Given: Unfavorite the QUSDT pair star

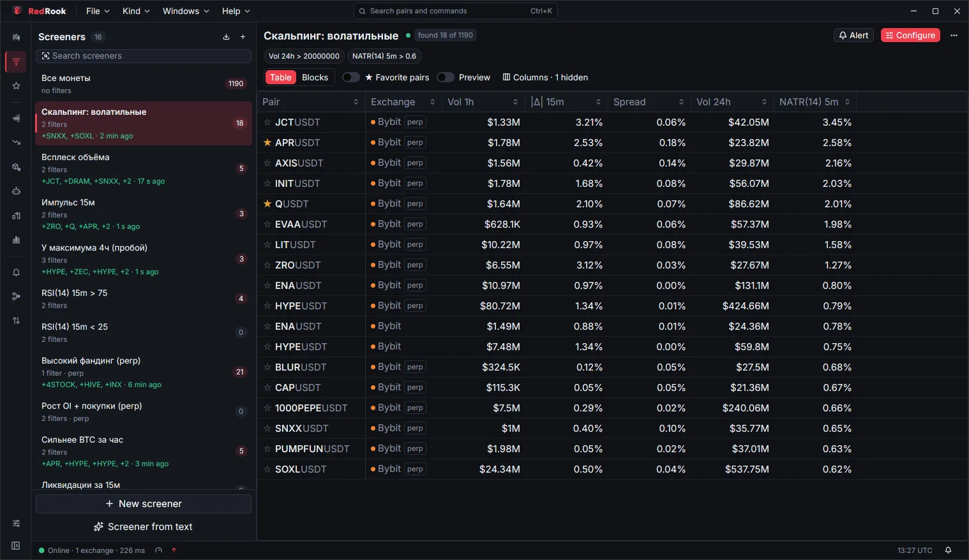Looking at the screenshot, I should pos(267,204).
